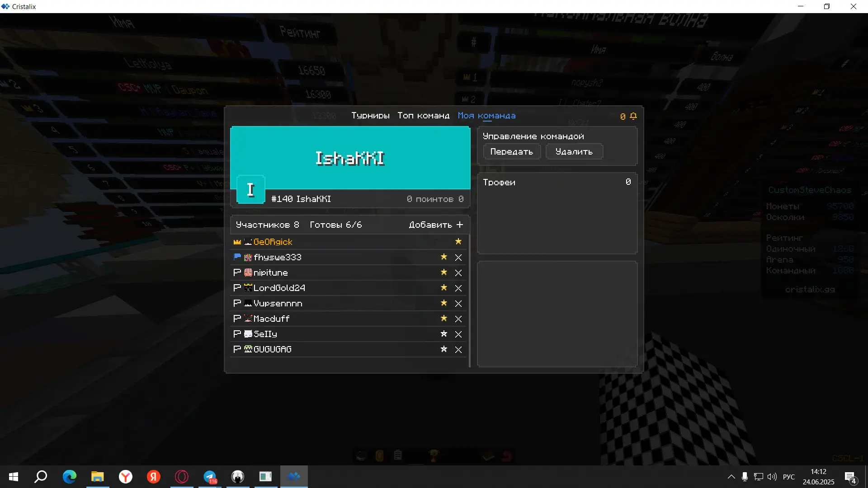Click the flag icon beside LordGold24
This screenshot has width=868, height=488.
click(x=237, y=288)
